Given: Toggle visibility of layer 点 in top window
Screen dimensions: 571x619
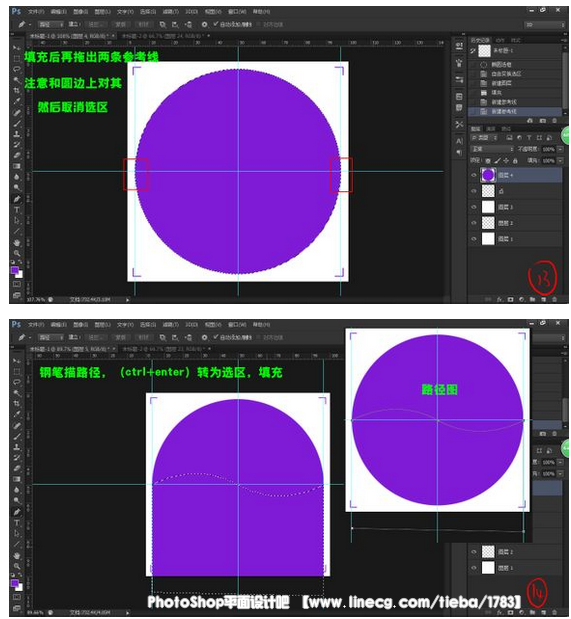Looking at the screenshot, I should coord(474,191).
